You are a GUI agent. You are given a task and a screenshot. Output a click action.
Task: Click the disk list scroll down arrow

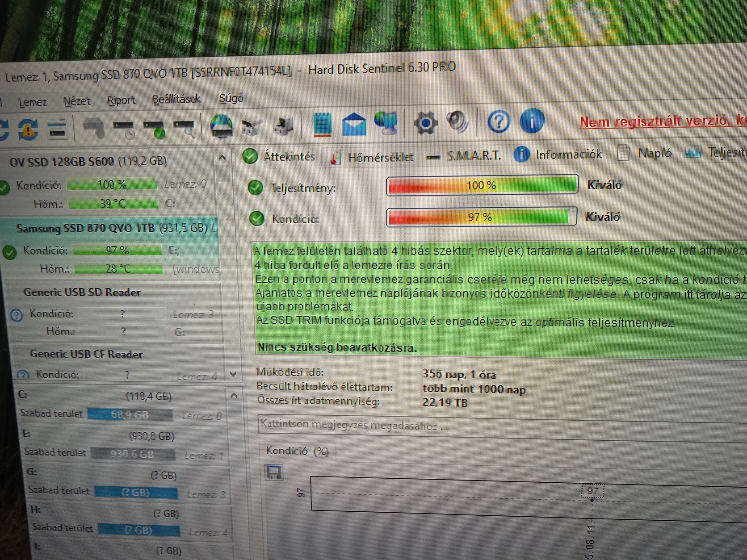(233, 374)
